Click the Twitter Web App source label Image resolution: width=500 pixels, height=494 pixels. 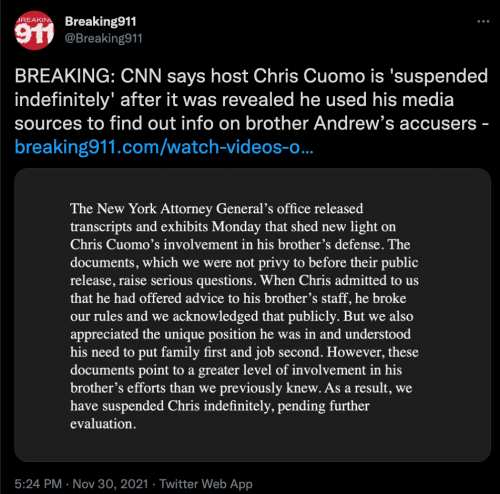[x=206, y=484]
